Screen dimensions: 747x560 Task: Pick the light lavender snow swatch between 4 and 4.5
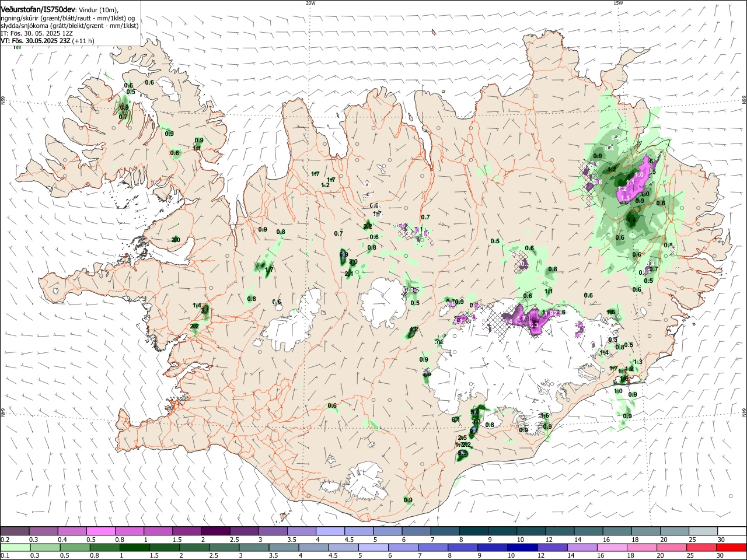tap(330, 531)
